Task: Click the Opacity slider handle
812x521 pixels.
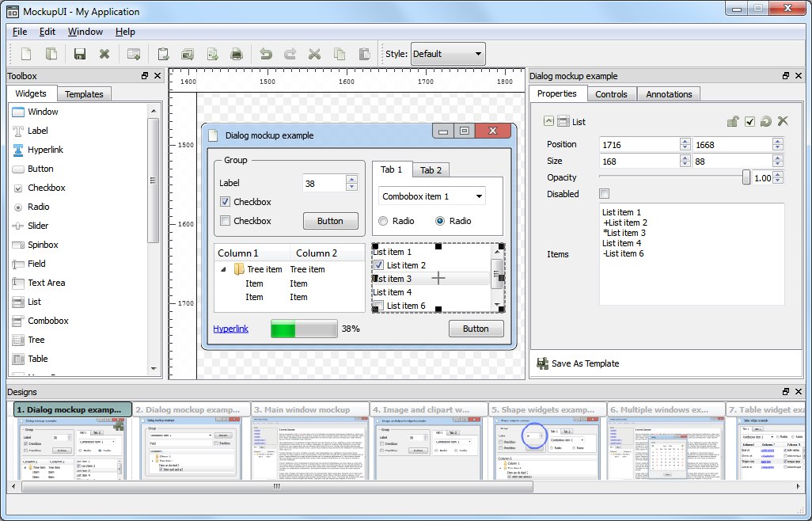Action: click(x=746, y=177)
